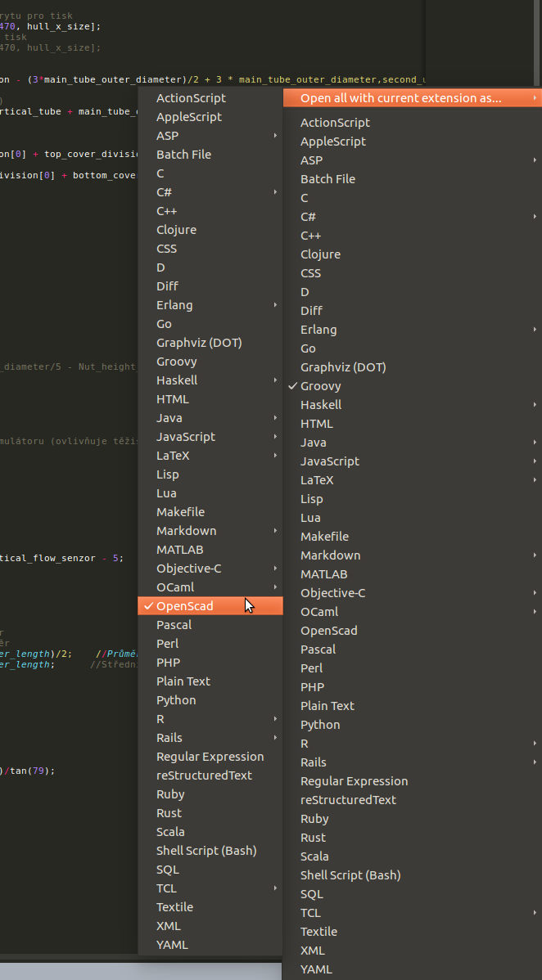Viewport: 542px width, 980px height.
Task: Select Batch File in parent syntax menu
Action: 183,155
